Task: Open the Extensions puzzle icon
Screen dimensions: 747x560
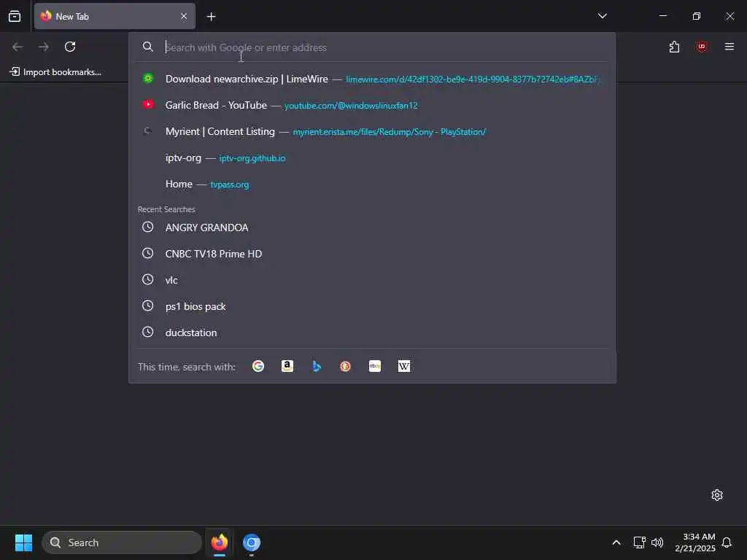Action: (x=674, y=47)
